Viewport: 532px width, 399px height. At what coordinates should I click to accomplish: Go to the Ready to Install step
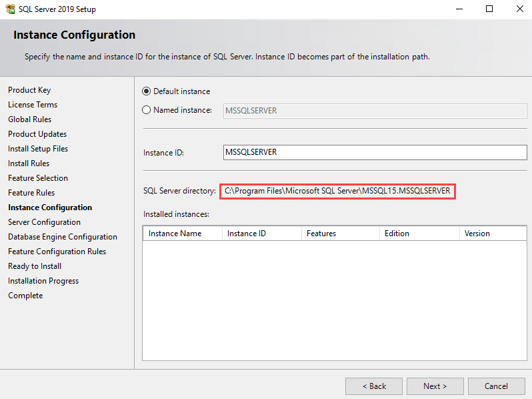point(35,266)
